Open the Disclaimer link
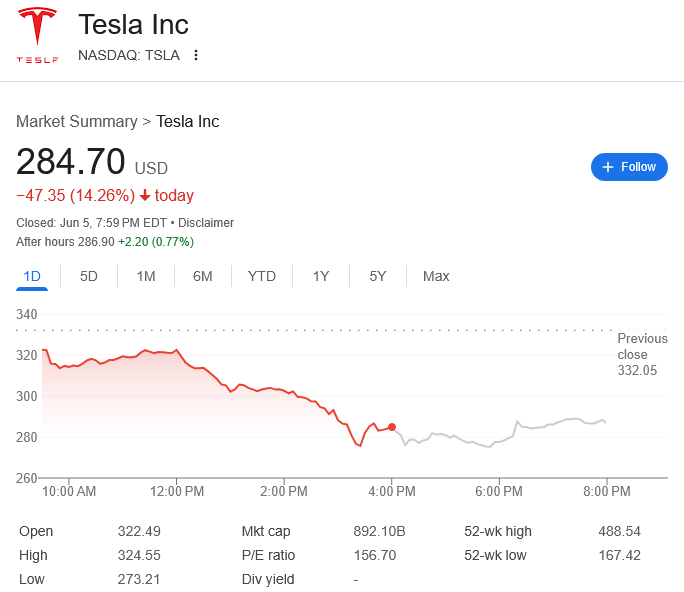This screenshot has height=592, width=684. coord(206,223)
